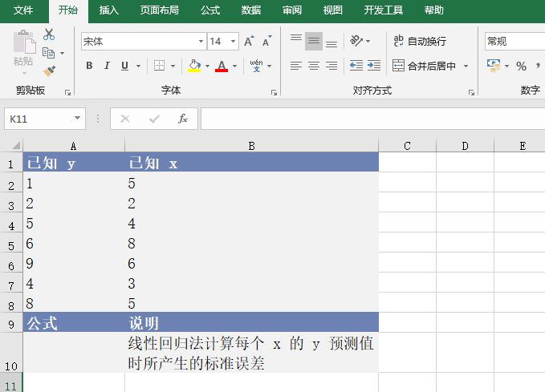The image size is (545, 392).
Task: Click the Cut scissors icon
Action: 49,34
